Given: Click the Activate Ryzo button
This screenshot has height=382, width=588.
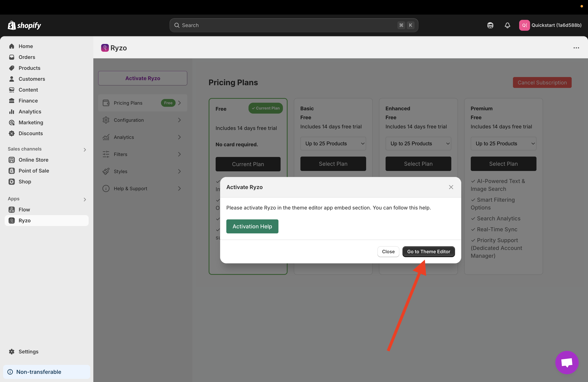Looking at the screenshot, I should point(143,78).
